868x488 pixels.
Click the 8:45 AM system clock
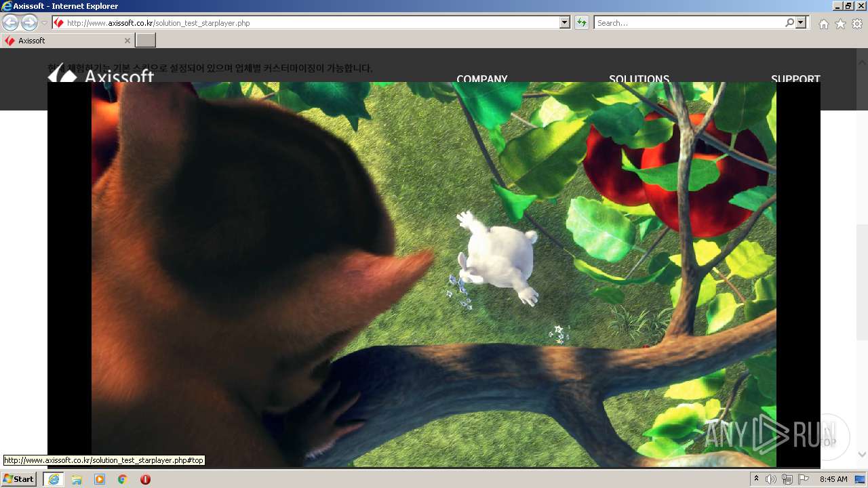pyautogui.click(x=833, y=479)
